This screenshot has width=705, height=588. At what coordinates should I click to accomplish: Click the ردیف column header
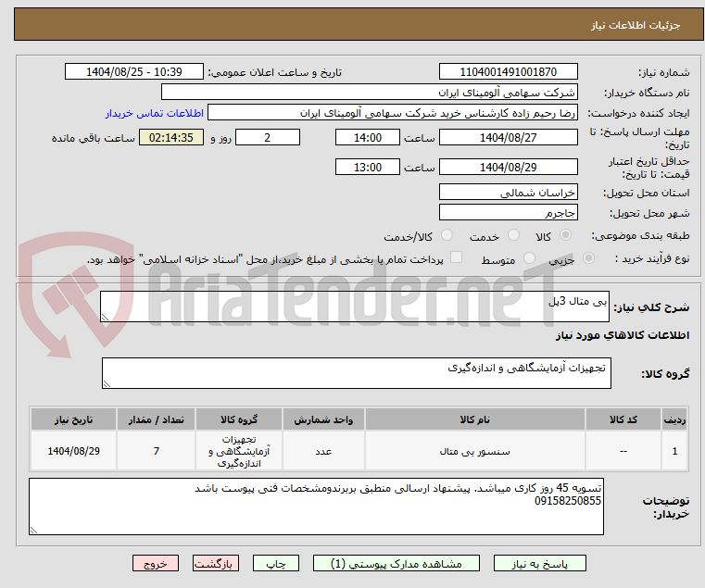point(674,419)
